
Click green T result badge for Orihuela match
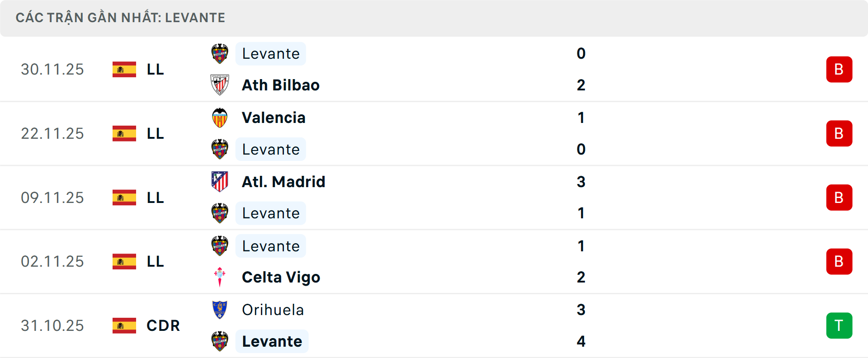(839, 325)
